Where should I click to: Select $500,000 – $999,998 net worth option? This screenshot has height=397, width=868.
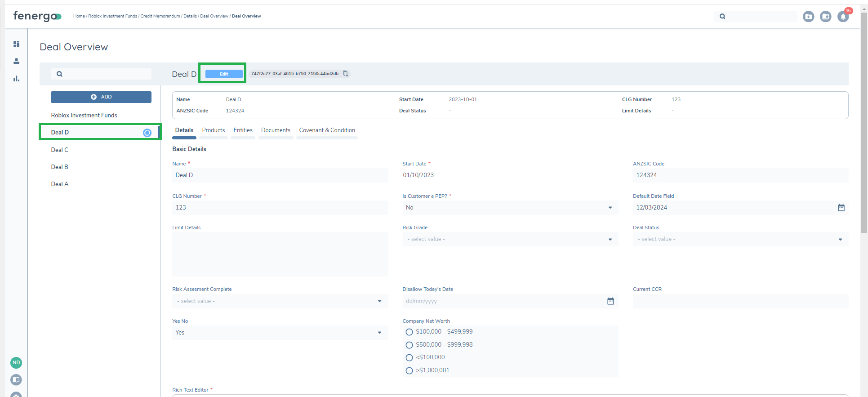[x=409, y=345]
